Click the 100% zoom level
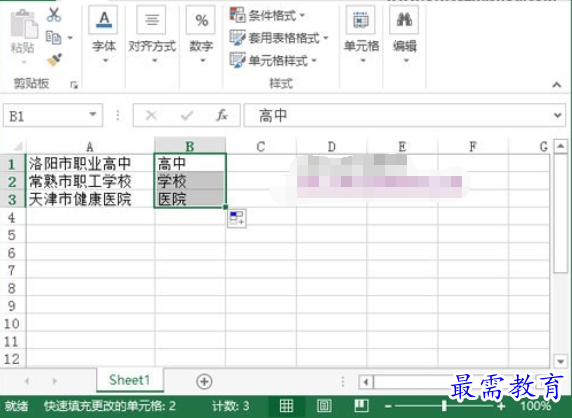The height and width of the screenshot is (418, 572). 536,406
